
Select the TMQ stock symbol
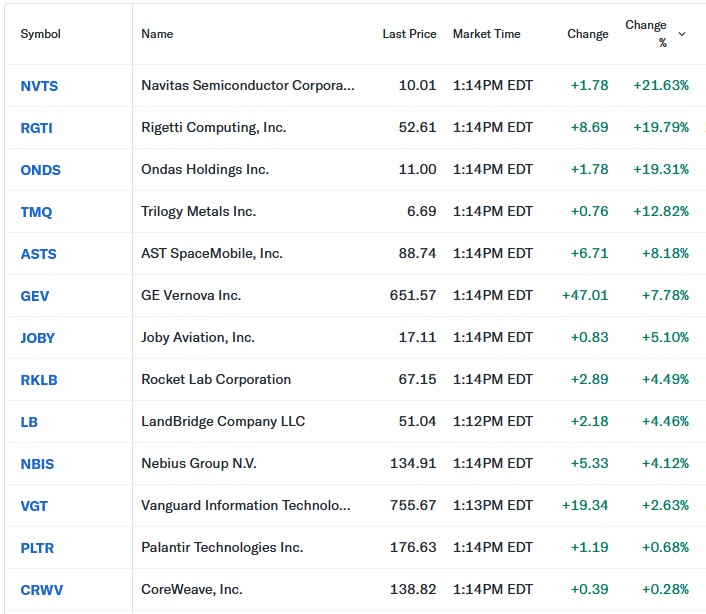click(36, 212)
